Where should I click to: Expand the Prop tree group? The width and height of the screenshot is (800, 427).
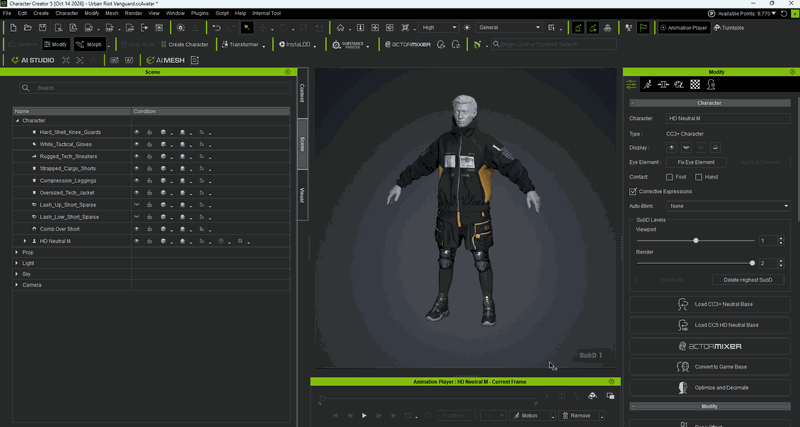[x=17, y=252]
